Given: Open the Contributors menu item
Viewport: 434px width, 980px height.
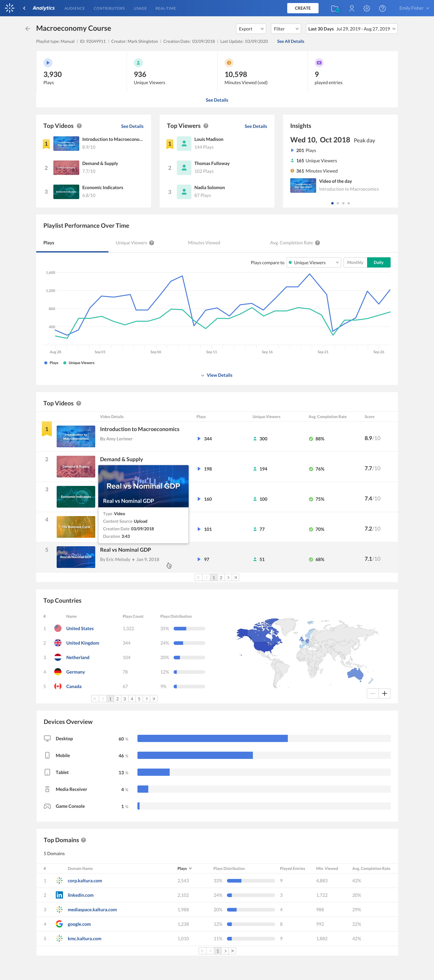Looking at the screenshot, I should click(x=109, y=8).
